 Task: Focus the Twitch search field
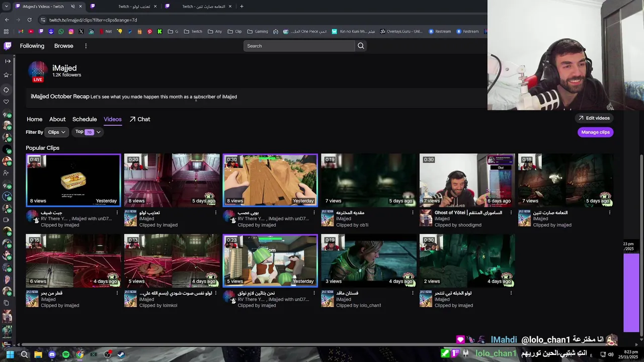[299, 46]
